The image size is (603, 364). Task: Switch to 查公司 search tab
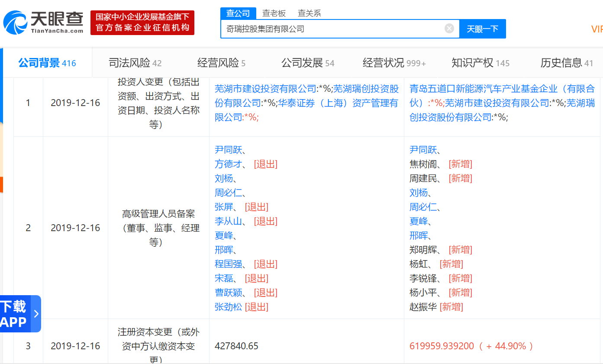point(238,13)
